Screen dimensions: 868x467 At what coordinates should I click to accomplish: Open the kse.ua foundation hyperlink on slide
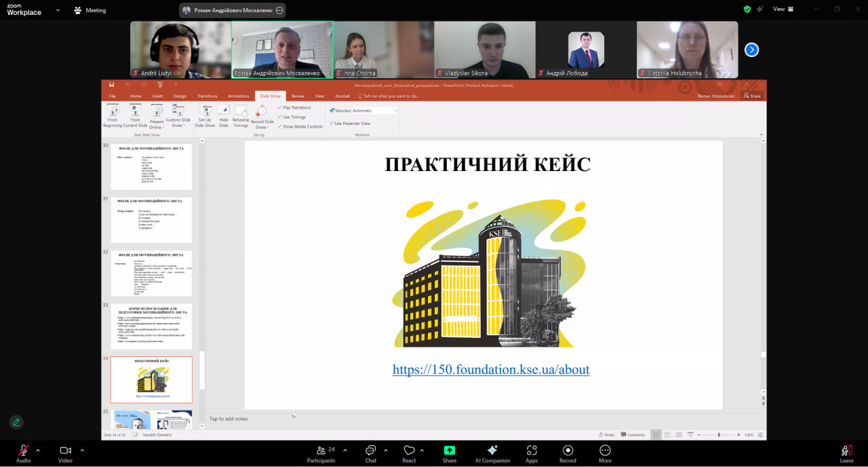click(491, 369)
